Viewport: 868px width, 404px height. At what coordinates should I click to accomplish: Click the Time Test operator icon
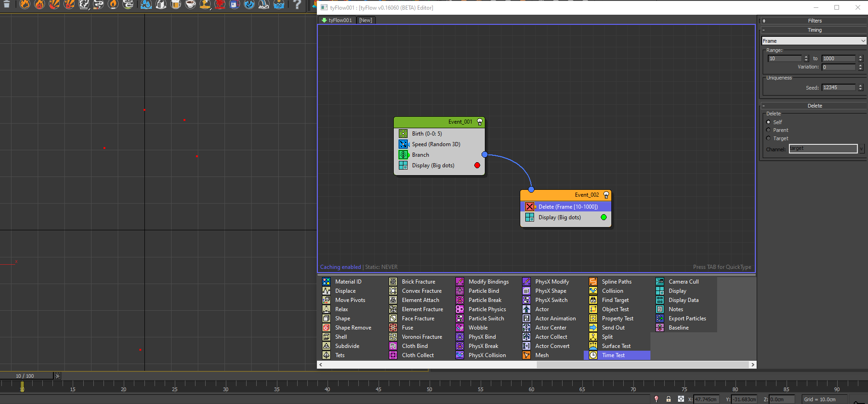click(593, 355)
